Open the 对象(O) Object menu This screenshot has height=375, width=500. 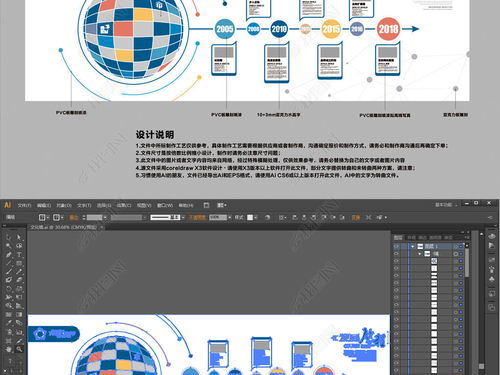pos(64,205)
